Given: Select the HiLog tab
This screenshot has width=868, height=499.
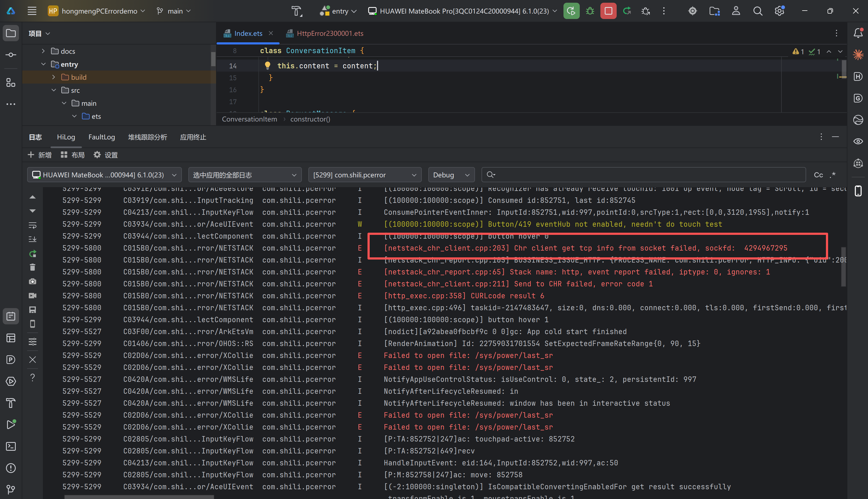Looking at the screenshot, I should [x=66, y=137].
